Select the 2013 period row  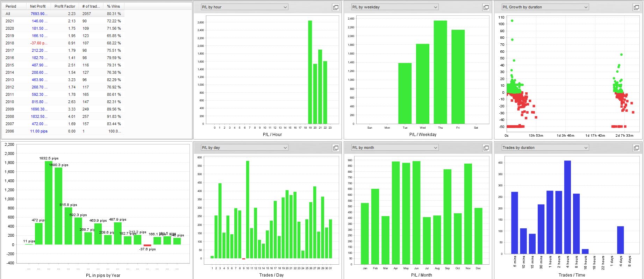[x=63, y=80]
